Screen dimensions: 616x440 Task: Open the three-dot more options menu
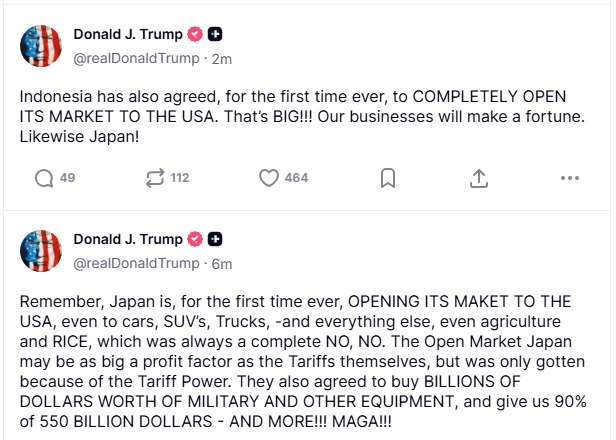click(570, 178)
